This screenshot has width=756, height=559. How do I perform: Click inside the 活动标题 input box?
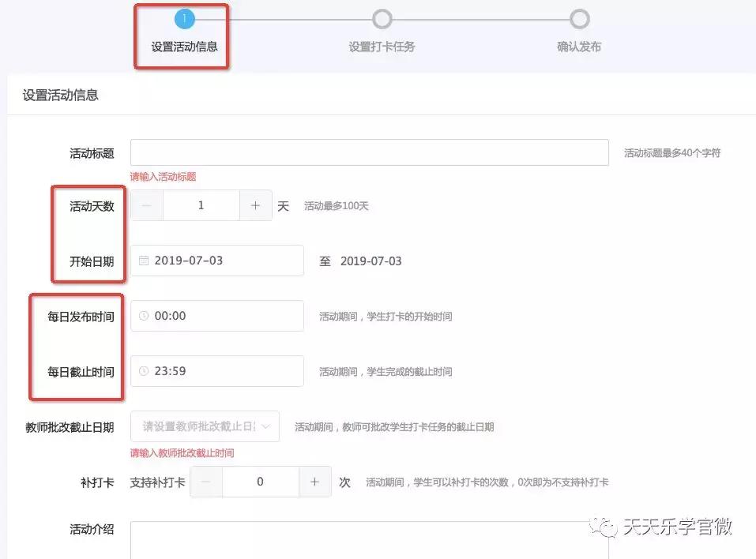(x=369, y=152)
